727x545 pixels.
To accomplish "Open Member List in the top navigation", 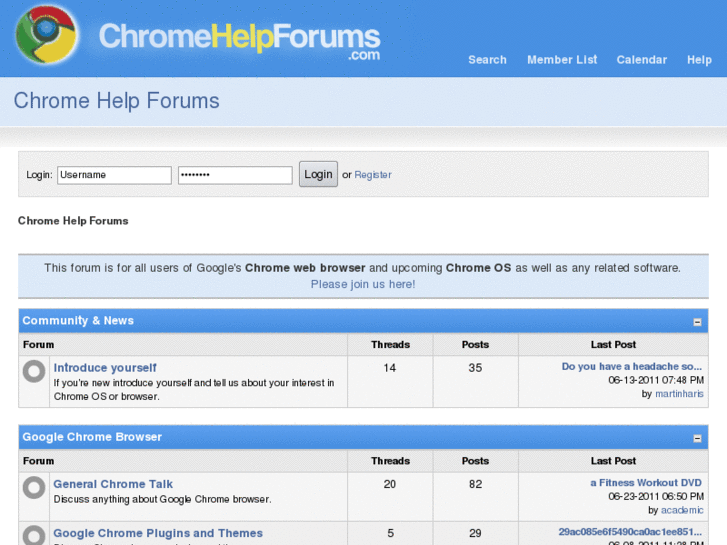I will click(x=562, y=60).
